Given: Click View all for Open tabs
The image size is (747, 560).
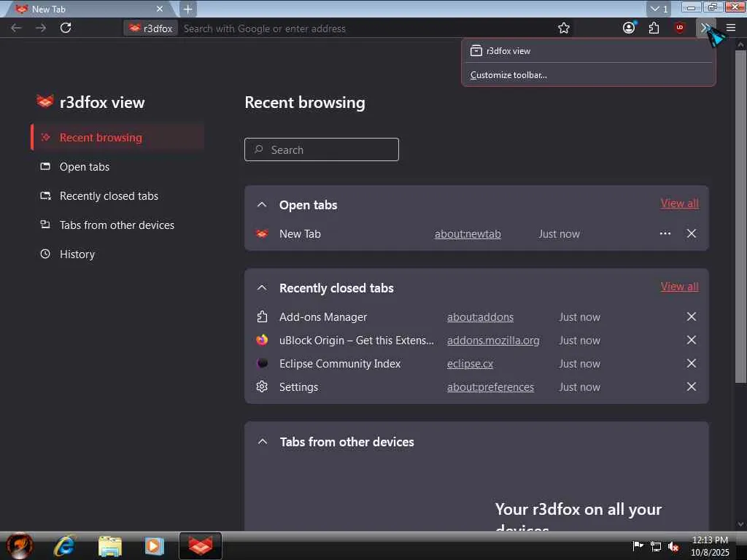Looking at the screenshot, I should [x=679, y=203].
